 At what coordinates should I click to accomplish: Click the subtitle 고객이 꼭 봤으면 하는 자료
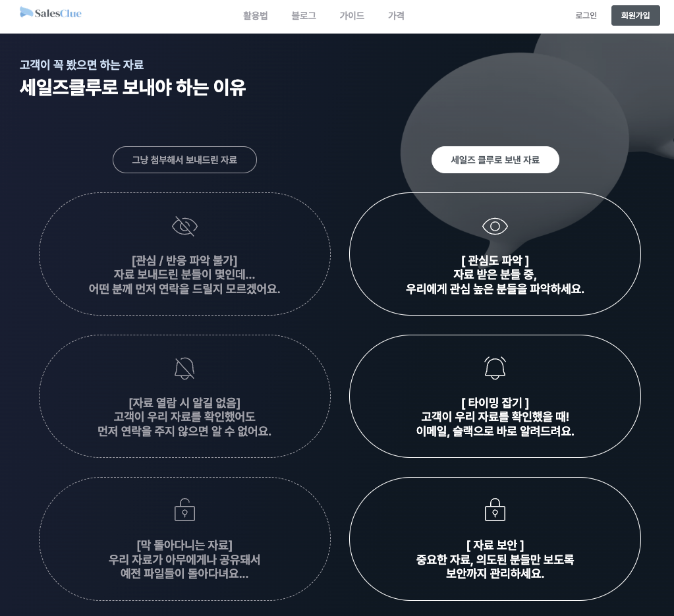(82, 65)
